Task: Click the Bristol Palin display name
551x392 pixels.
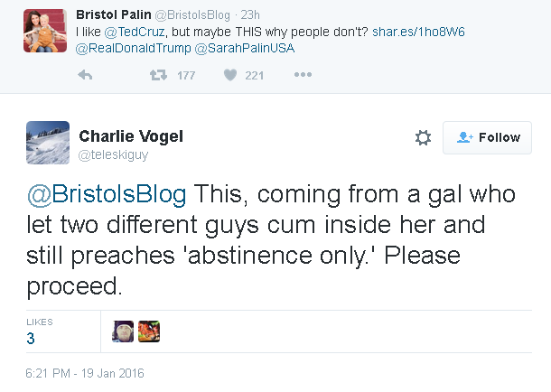Action: pos(114,14)
